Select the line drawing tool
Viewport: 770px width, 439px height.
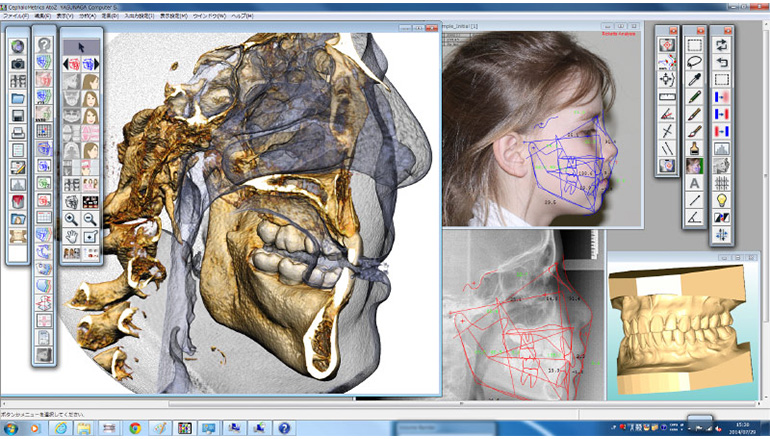pyautogui.click(x=694, y=200)
